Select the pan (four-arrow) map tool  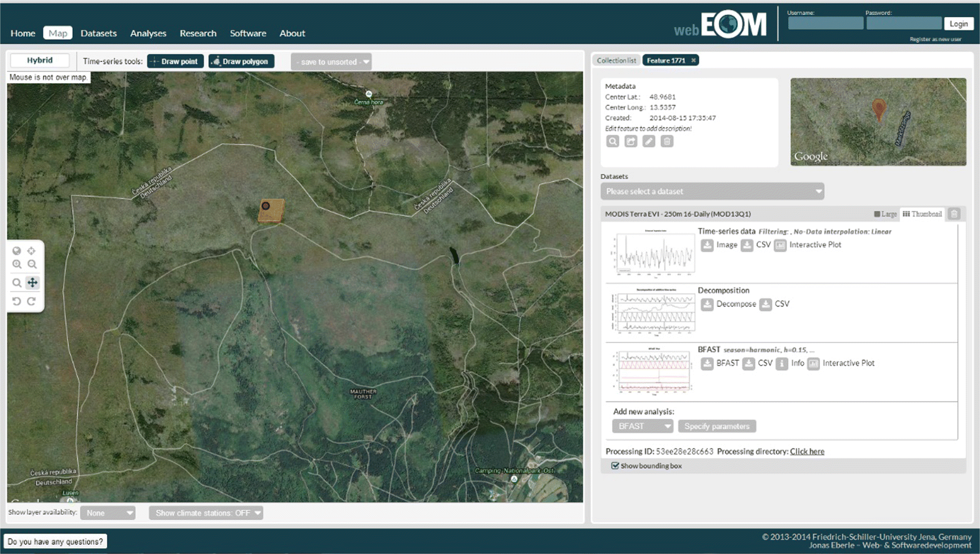[x=32, y=282]
